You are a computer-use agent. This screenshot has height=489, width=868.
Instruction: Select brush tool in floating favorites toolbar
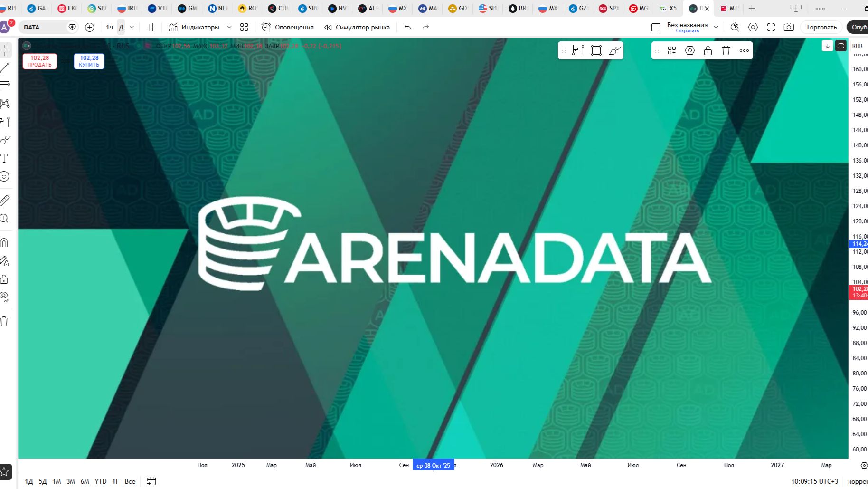pyautogui.click(x=614, y=50)
